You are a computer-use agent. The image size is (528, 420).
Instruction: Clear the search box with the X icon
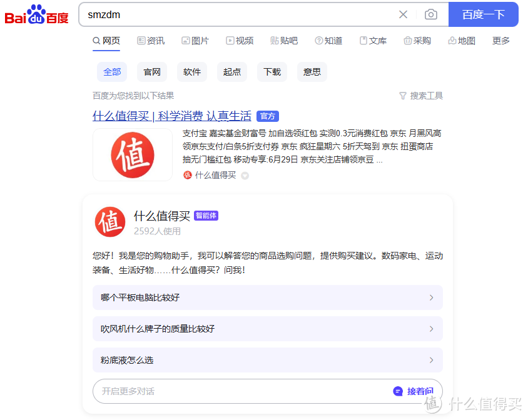coord(403,14)
